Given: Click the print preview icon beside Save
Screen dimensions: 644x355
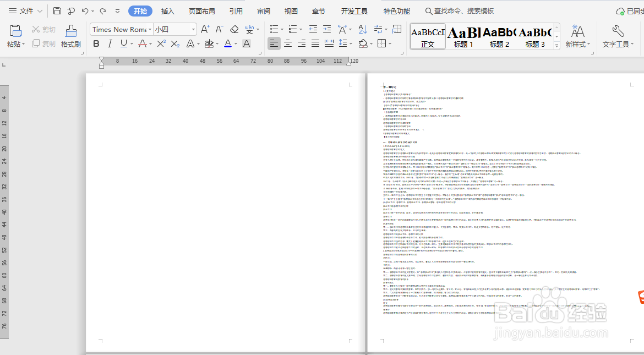Looking at the screenshot, I should point(71,11).
